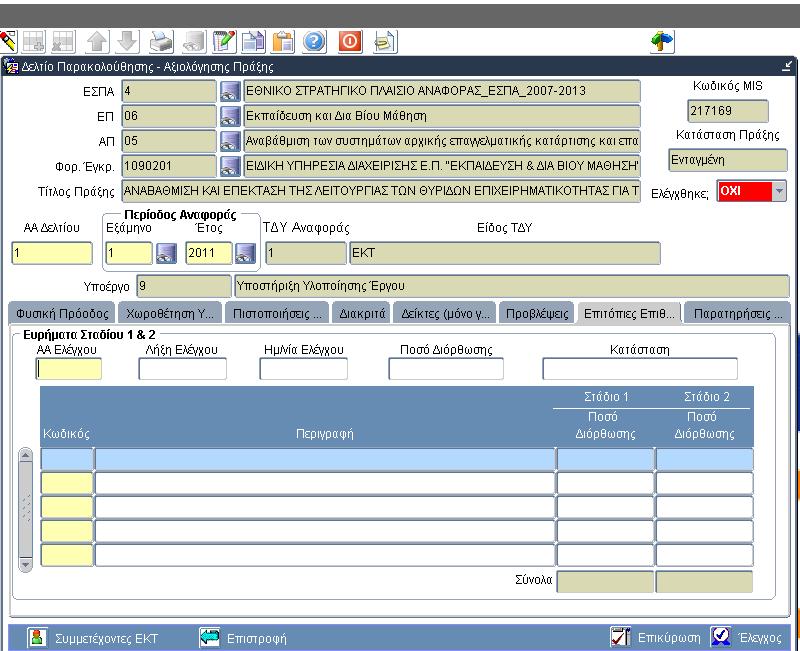The width and height of the screenshot is (800, 651).
Task: Click the copy documents toolbar icon
Action: (x=254, y=42)
